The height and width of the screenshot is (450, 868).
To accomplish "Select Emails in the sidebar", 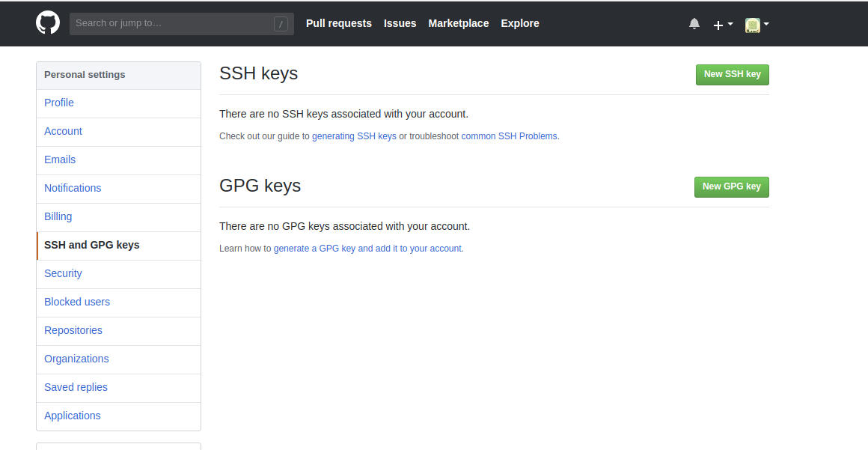I will click(x=60, y=159).
